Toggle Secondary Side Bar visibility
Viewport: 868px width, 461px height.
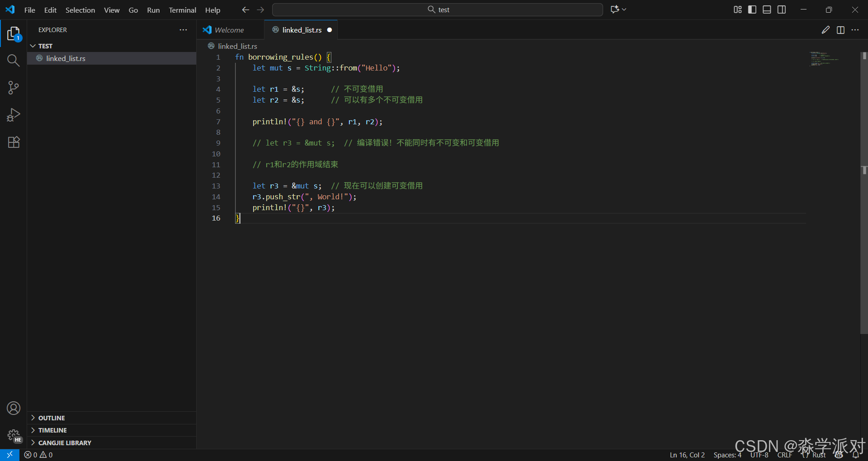[x=782, y=9]
